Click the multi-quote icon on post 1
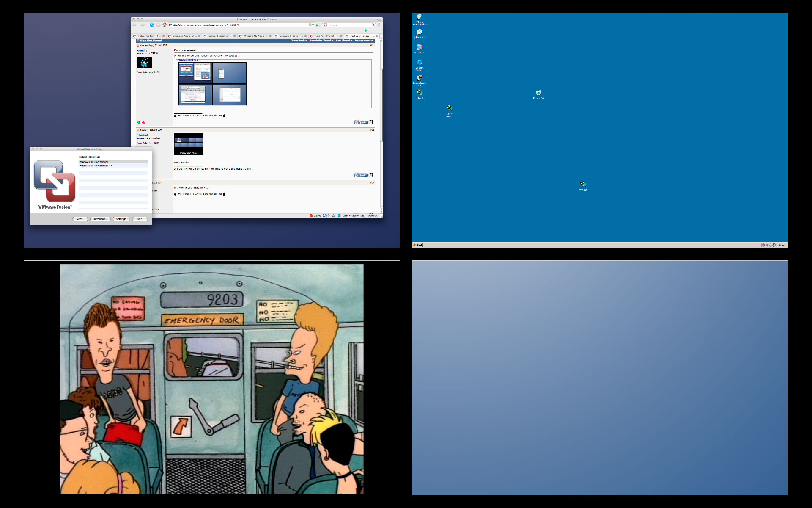The image size is (812, 508). pyautogui.click(x=371, y=122)
